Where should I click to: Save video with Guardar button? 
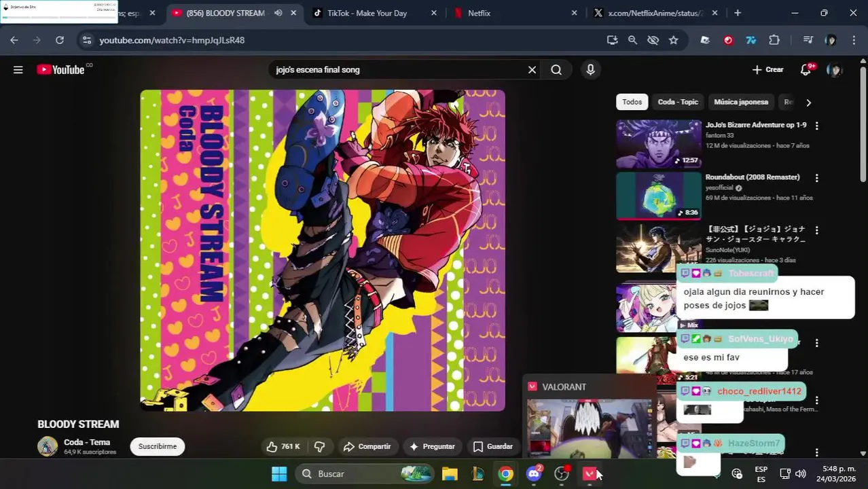point(493,446)
